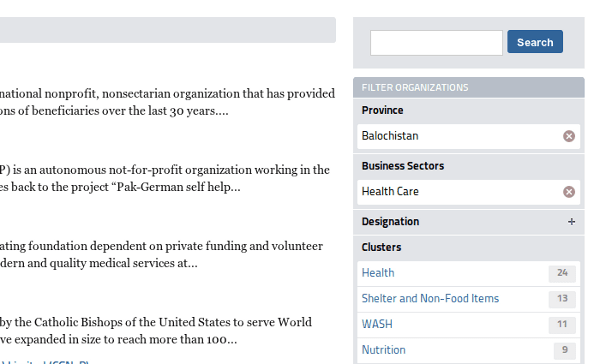Click the Filter Organizations panel header

pyautogui.click(x=469, y=87)
